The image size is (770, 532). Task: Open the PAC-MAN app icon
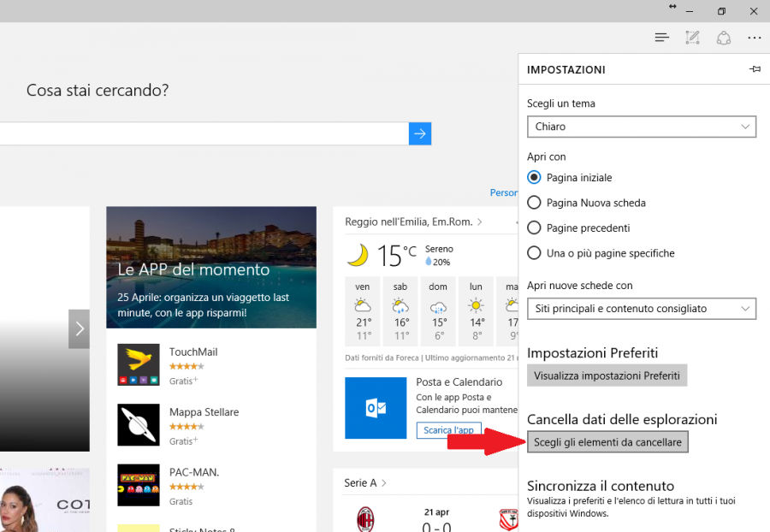coord(139,485)
